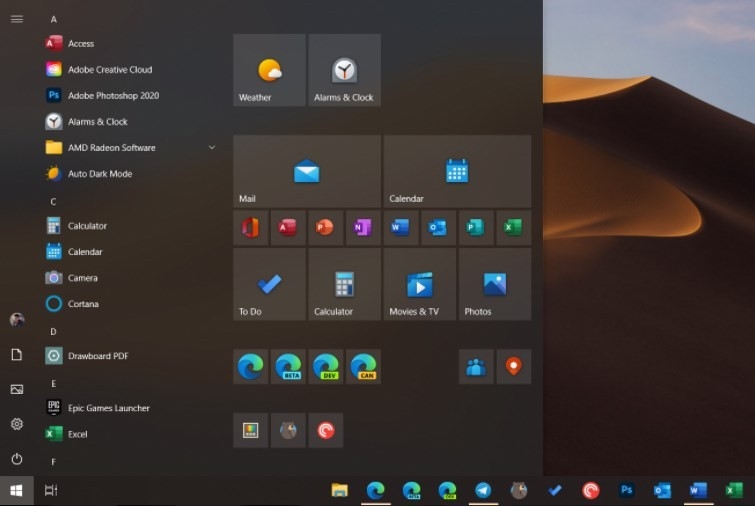Launch the Outlook small tile
Image resolution: width=755 pixels, height=506 pixels.
tap(438, 227)
